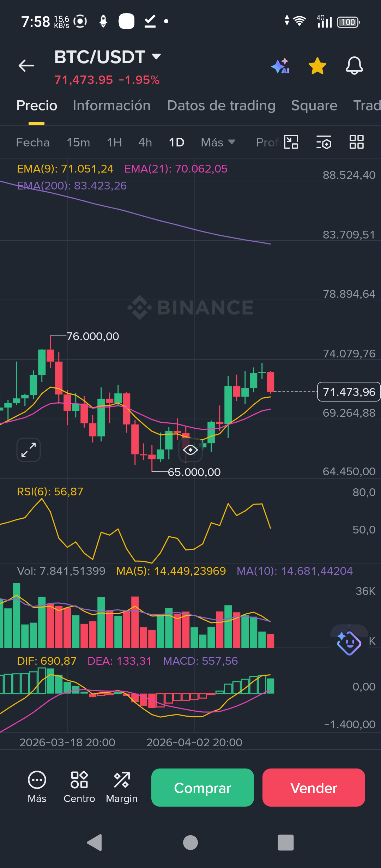The height and width of the screenshot is (868, 381).
Task: Tap the RSI(6): 56,87 label
Action: (50, 492)
